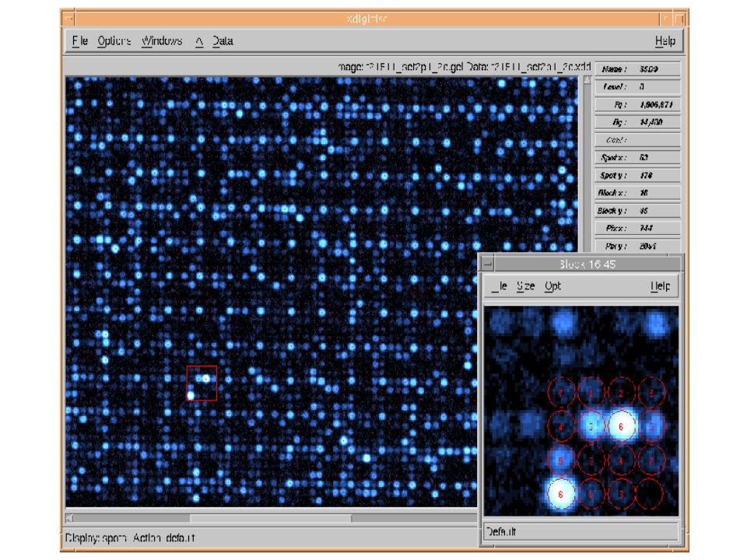Open the menu between Windows and Data
Image resolution: width=747 pixels, height=560 pixels.
pos(199,42)
